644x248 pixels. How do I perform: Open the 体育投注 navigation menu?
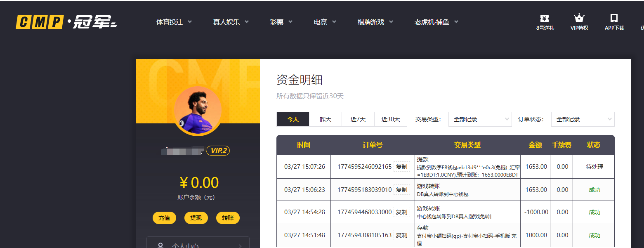(170, 22)
